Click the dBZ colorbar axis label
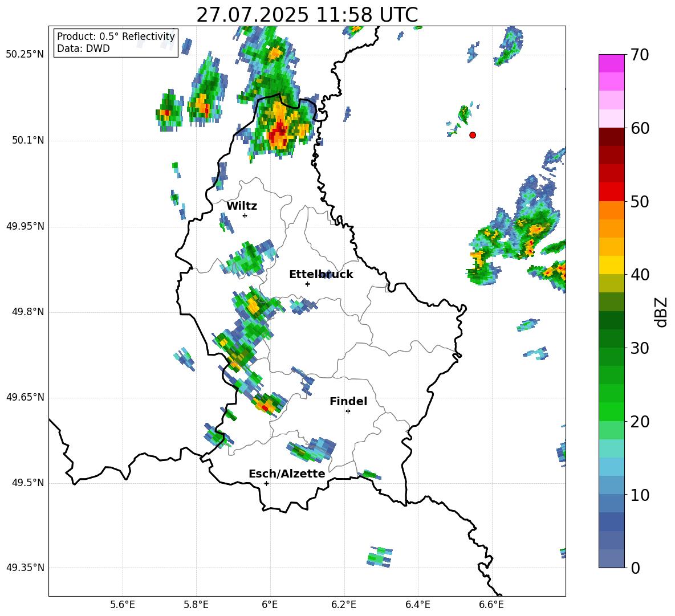 tap(661, 312)
